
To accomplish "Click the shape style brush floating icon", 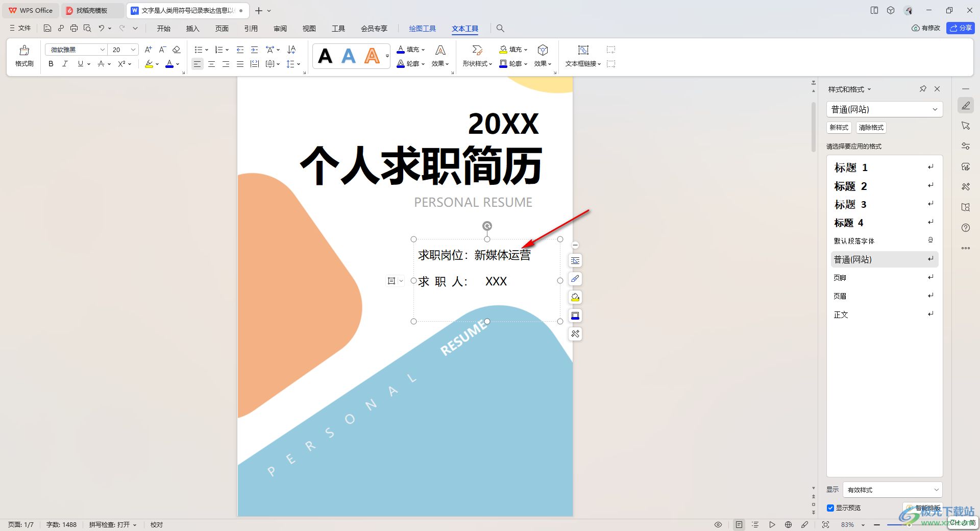I will 575,279.
